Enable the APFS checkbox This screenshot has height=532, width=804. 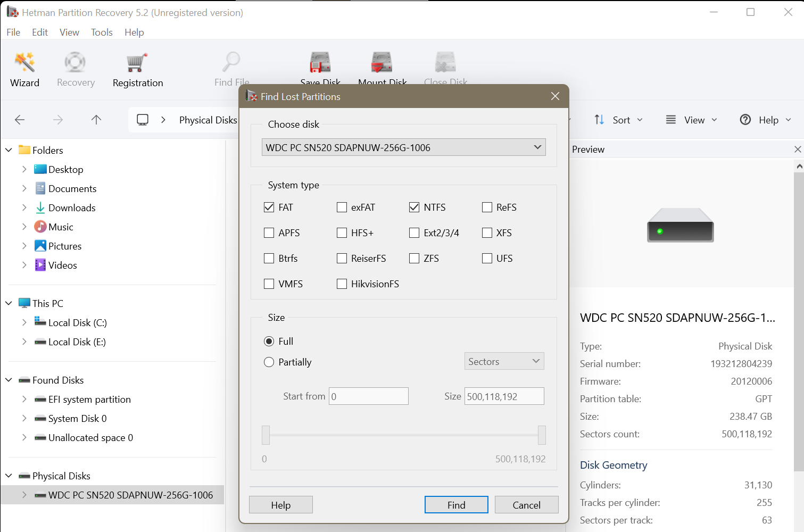pos(269,233)
